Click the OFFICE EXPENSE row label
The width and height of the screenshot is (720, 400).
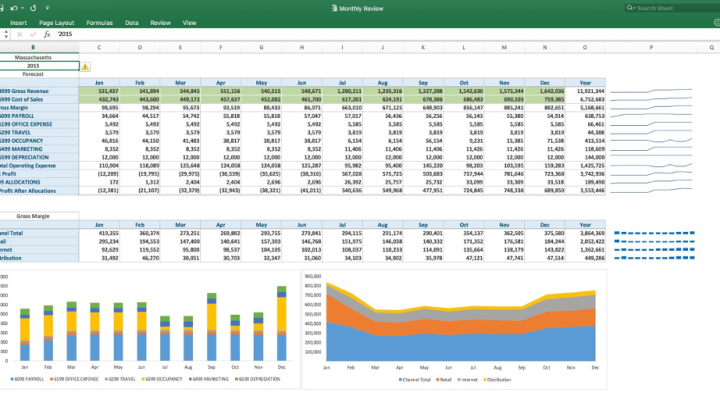pos(39,124)
